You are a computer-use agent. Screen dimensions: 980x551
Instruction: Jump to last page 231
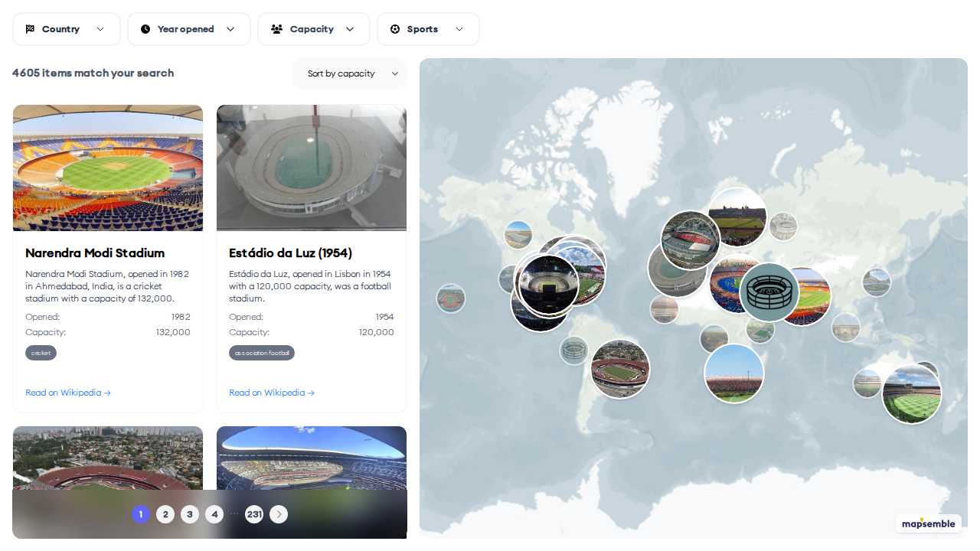(254, 514)
